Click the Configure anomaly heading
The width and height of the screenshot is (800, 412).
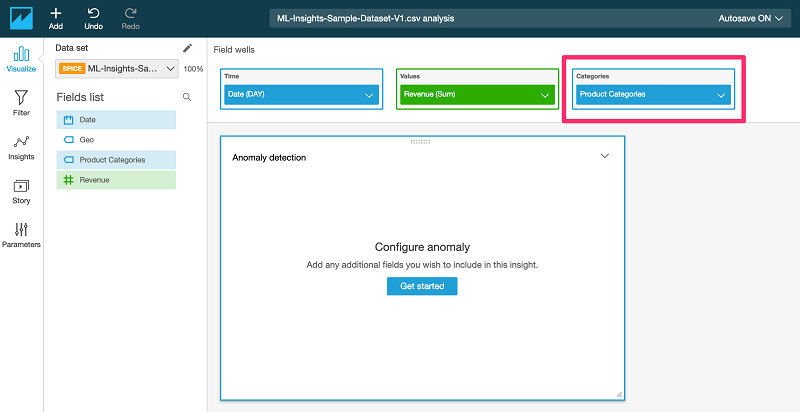(422, 247)
